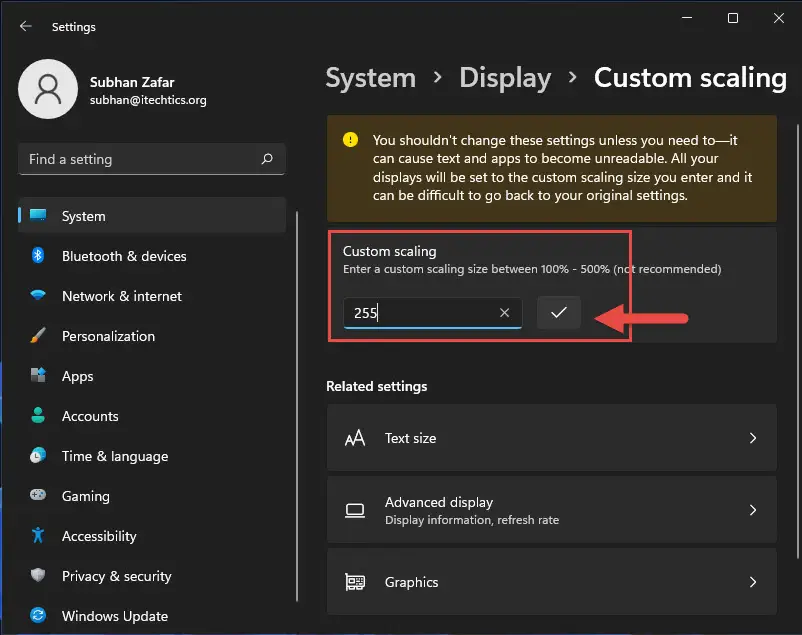Click the Time & language clock icon

[38, 455]
